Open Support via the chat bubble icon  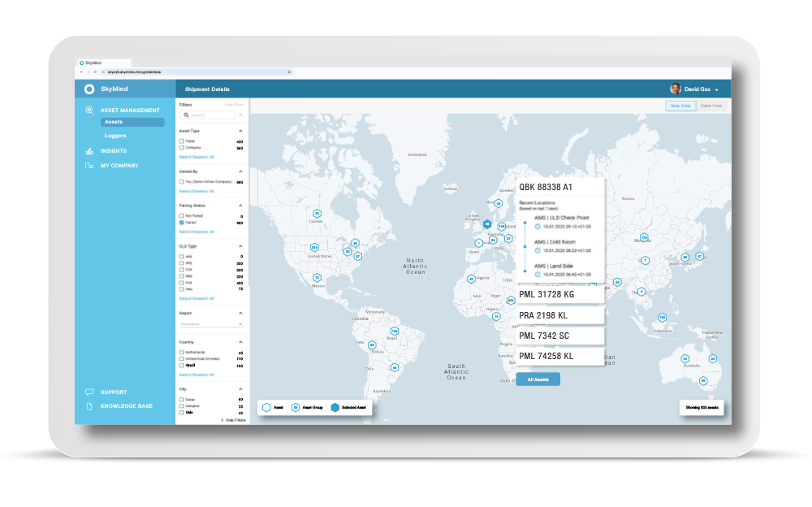[89, 392]
